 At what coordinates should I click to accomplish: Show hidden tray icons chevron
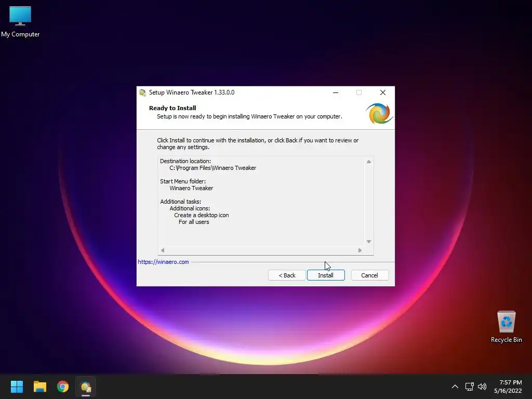(455, 387)
